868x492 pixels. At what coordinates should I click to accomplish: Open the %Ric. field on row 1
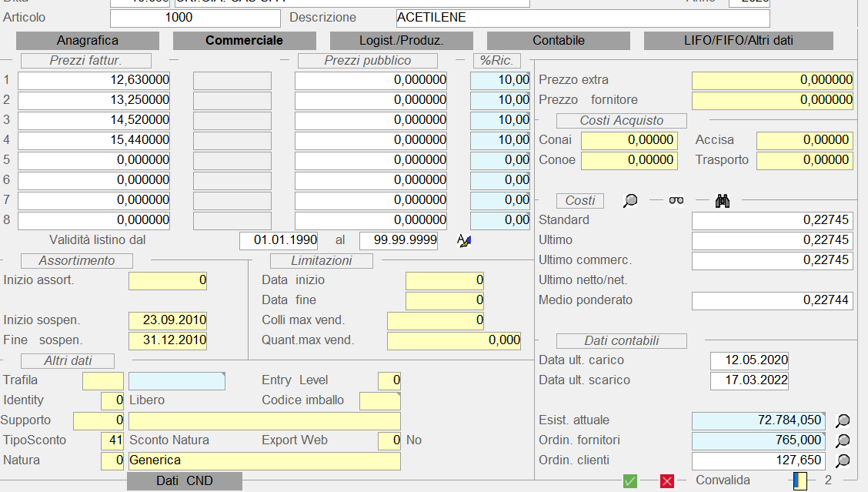(x=500, y=80)
